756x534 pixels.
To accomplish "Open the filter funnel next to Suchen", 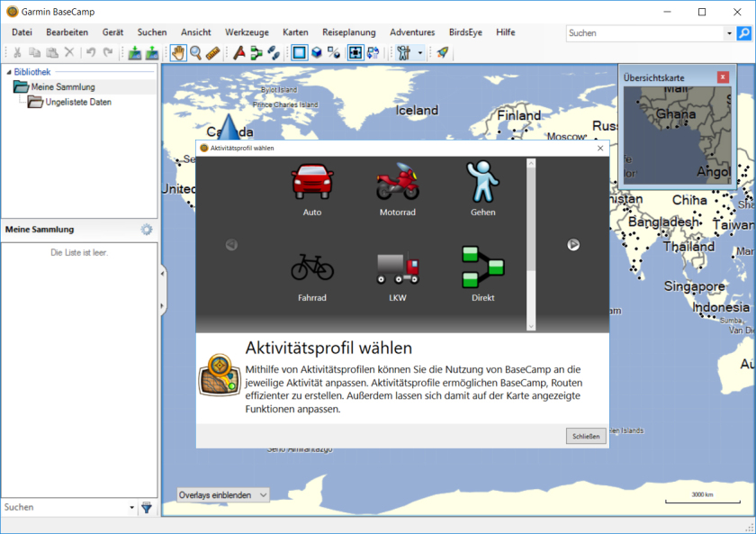I will coord(147,508).
